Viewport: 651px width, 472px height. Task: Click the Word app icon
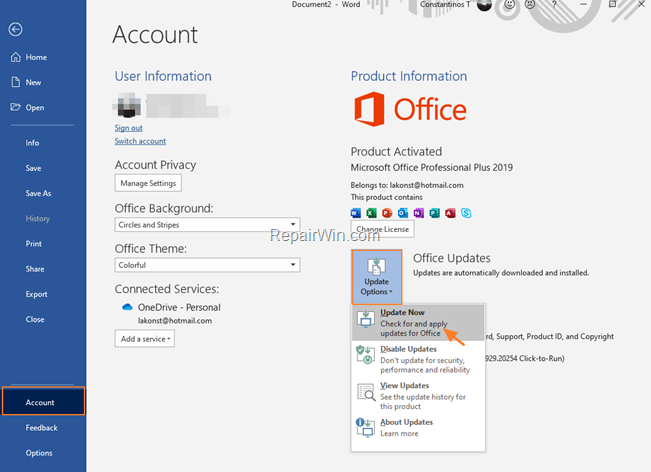coord(356,213)
